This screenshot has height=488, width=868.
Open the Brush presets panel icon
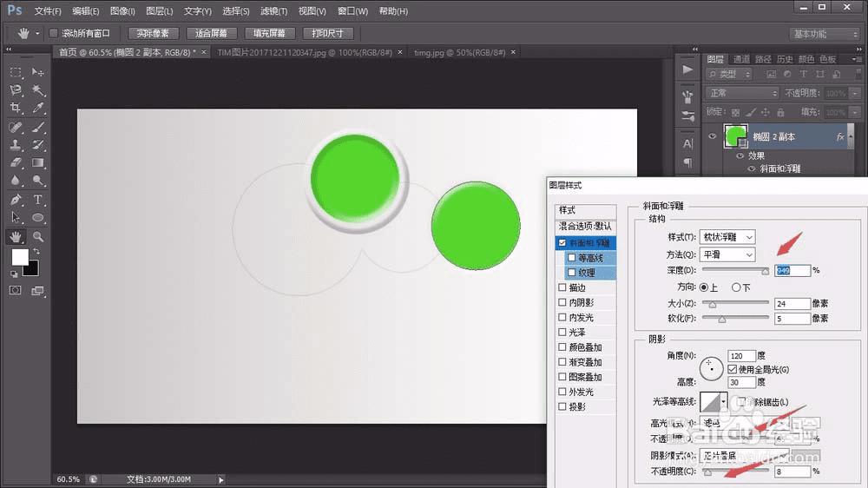pos(687,98)
